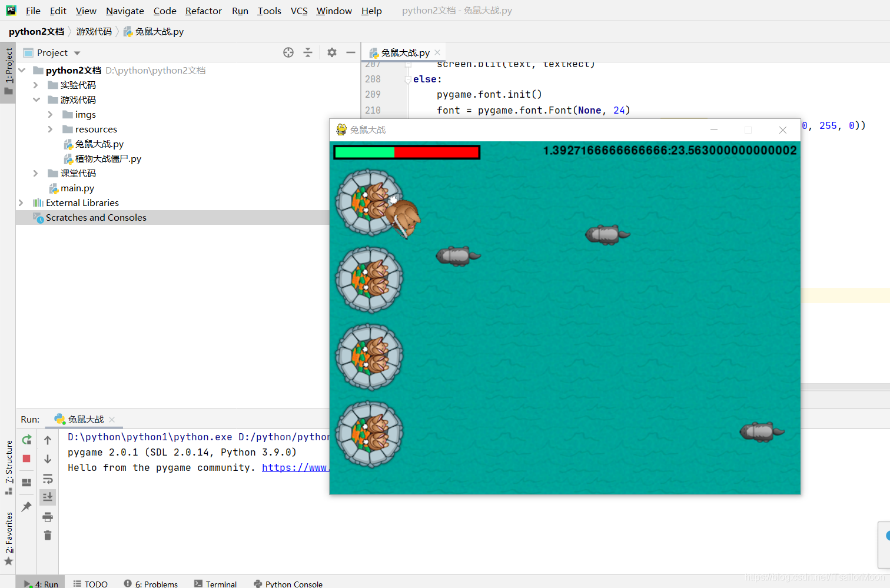Click the restore layout icon in the Run toolbar
This screenshot has height=588, width=890.
26,483
